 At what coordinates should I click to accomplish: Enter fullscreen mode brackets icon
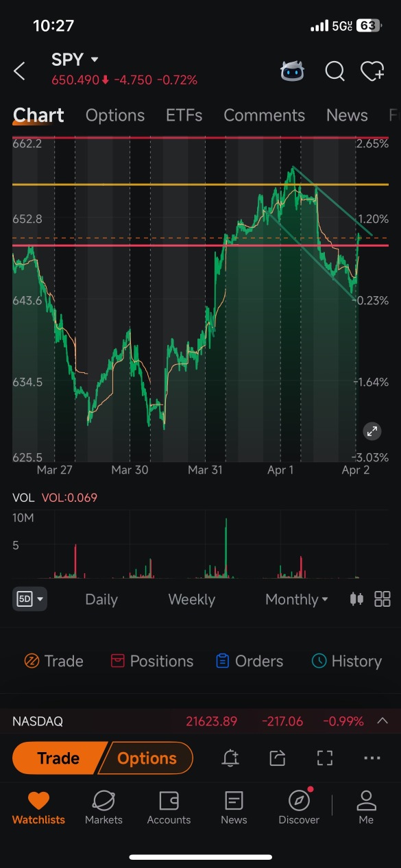point(324,758)
